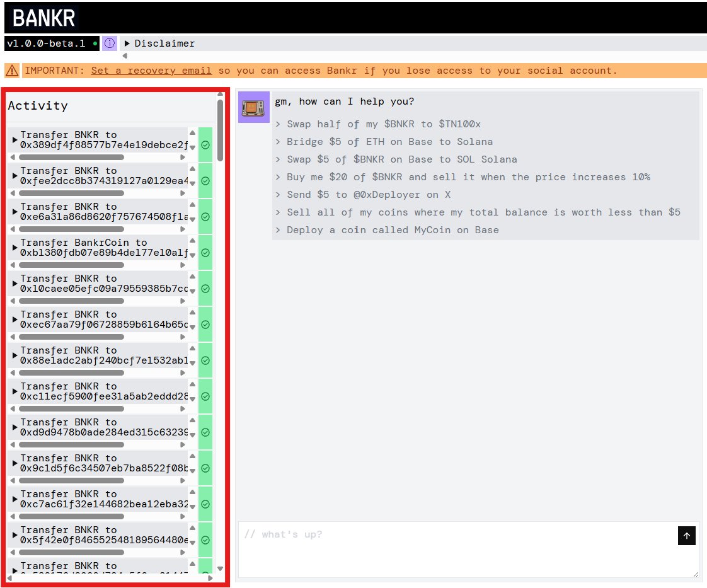Viewport: 707px width, 588px height.
Task: Click the Activity panel scroll-up arrow
Action: pos(220,95)
